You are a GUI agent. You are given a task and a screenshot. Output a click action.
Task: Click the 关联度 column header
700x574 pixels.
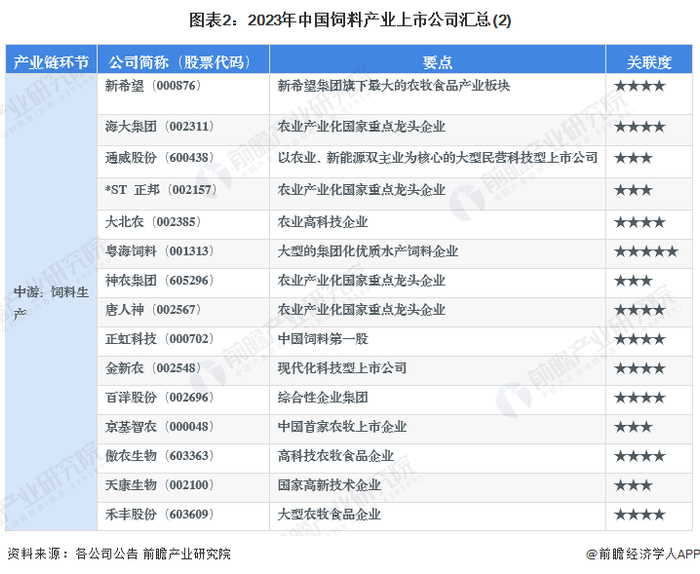point(649,62)
